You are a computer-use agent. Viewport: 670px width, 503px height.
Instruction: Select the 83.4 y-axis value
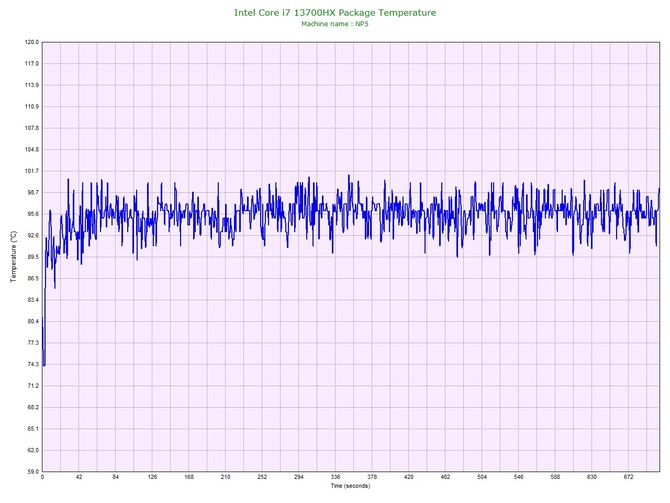33,300
